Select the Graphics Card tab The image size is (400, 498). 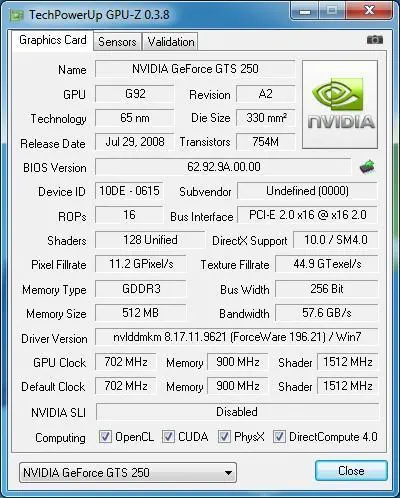tap(52, 40)
